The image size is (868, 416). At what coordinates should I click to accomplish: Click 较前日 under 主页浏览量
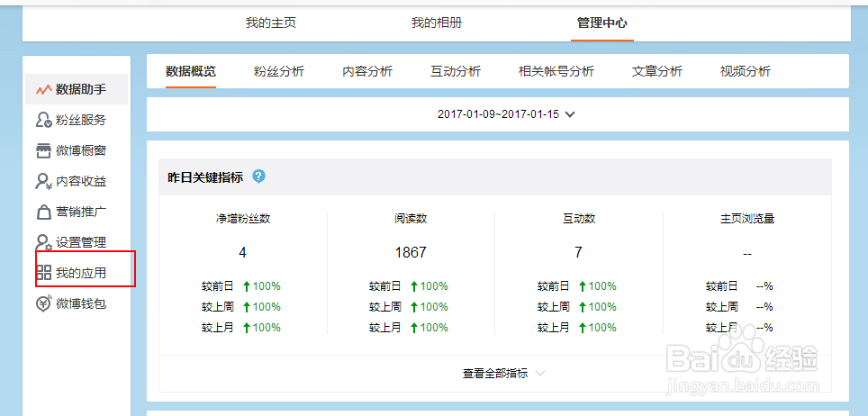coord(722,286)
